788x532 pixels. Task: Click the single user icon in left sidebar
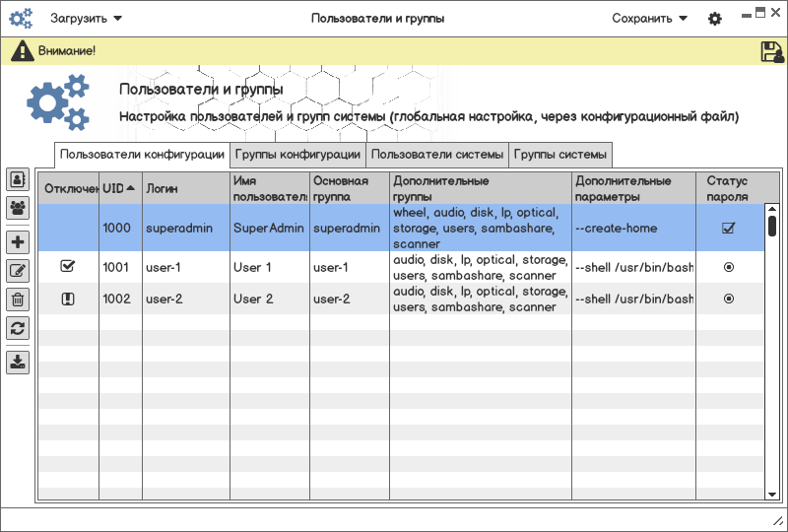[18, 179]
